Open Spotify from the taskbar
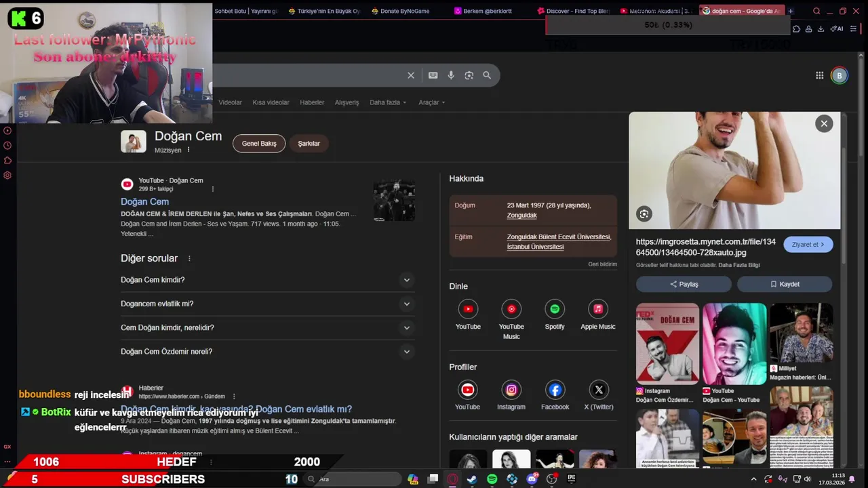868x488 pixels. [492, 479]
